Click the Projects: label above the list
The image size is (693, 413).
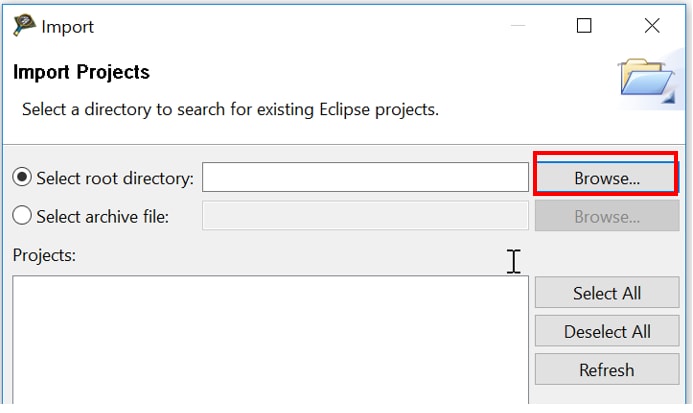tap(44, 255)
